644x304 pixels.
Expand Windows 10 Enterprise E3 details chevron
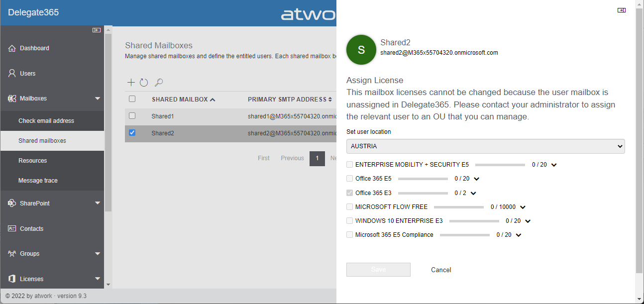[x=528, y=221]
